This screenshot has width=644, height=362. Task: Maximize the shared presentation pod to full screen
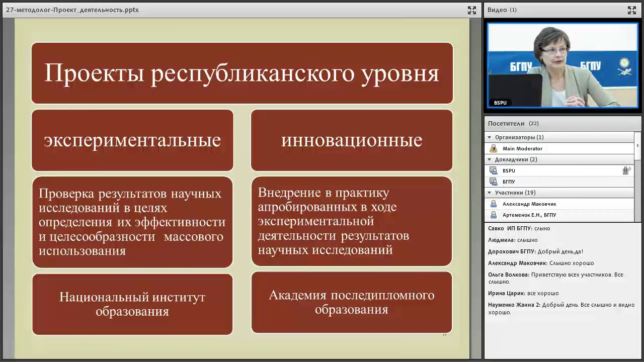(x=471, y=10)
